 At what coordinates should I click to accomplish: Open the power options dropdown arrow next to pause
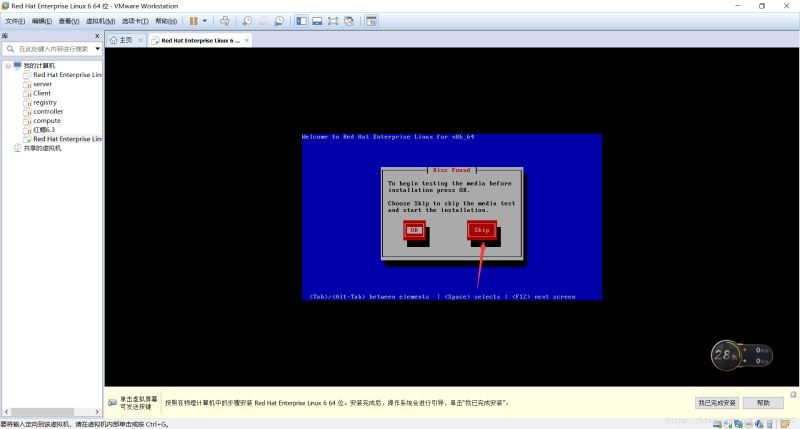pos(205,21)
